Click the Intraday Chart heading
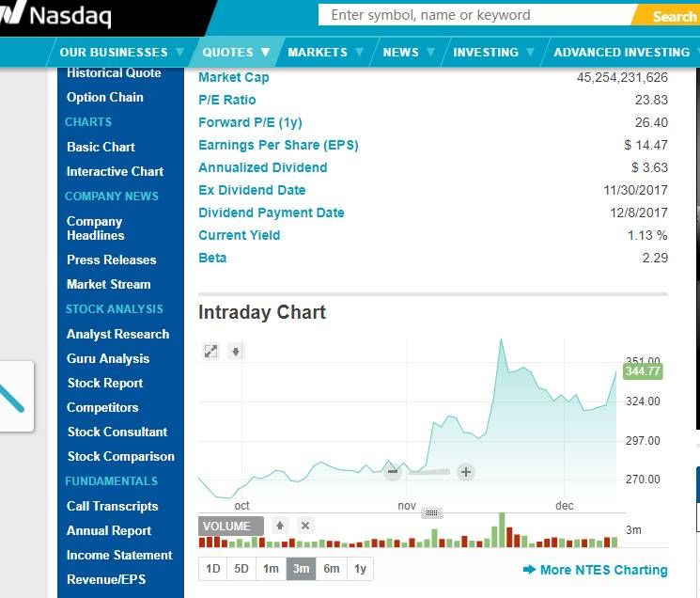Image resolution: width=700 pixels, height=598 pixels. pyautogui.click(x=262, y=312)
